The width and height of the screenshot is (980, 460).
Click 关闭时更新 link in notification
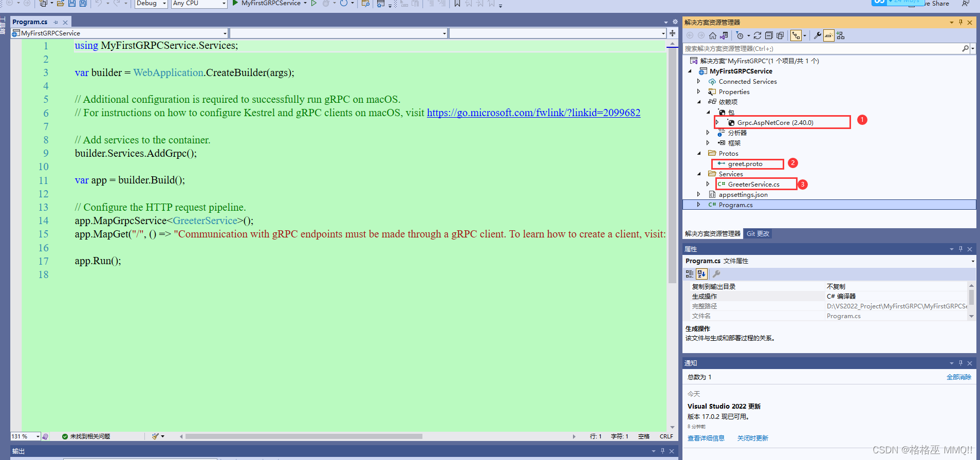(753, 438)
